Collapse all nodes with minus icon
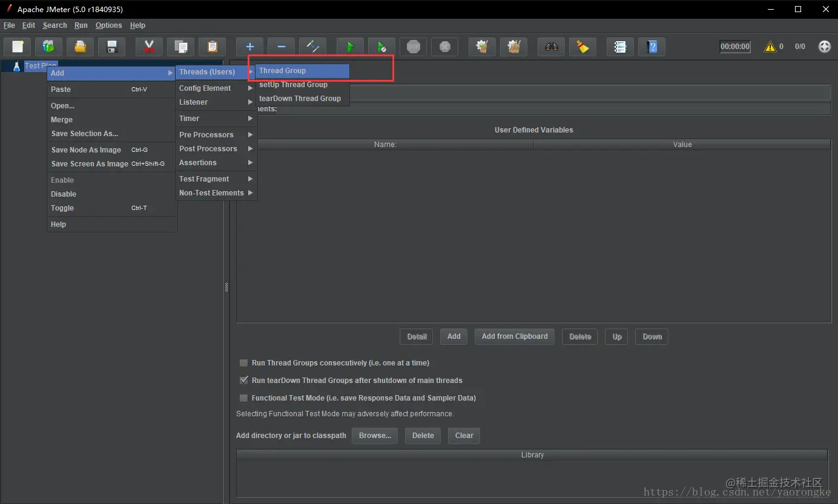This screenshot has width=838, height=504. click(281, 47)
